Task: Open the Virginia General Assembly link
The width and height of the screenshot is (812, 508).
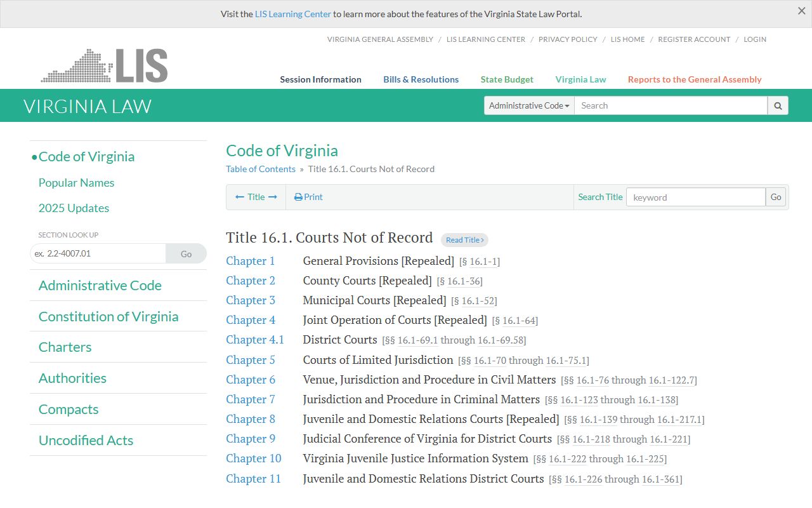Action: (x=380, y=39)
